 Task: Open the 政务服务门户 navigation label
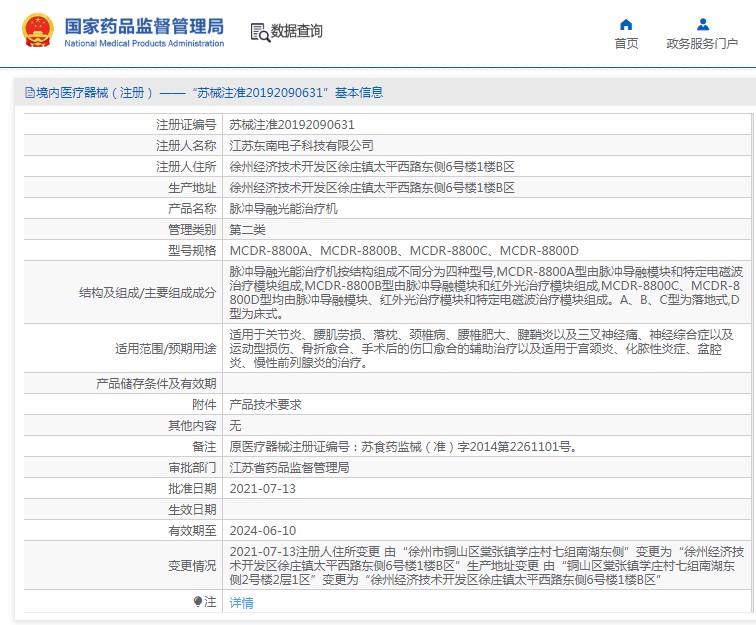tap(701, 44)
